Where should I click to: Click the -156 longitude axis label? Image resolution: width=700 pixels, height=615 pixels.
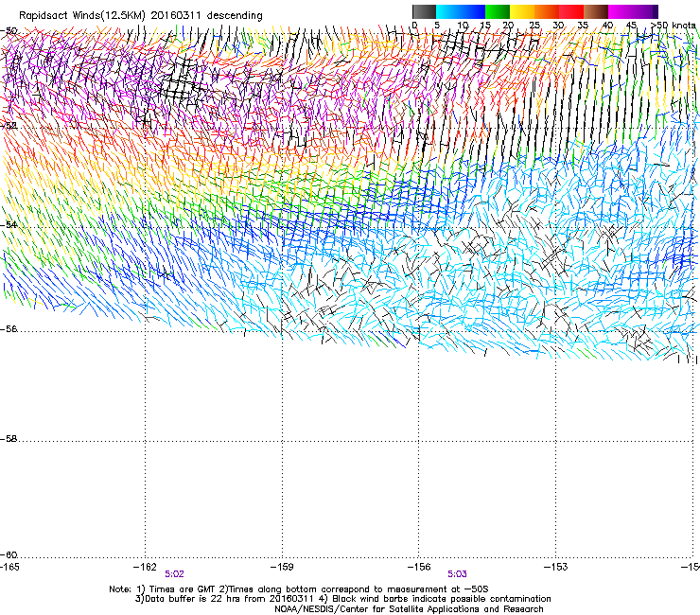click(x=419, y=567)
